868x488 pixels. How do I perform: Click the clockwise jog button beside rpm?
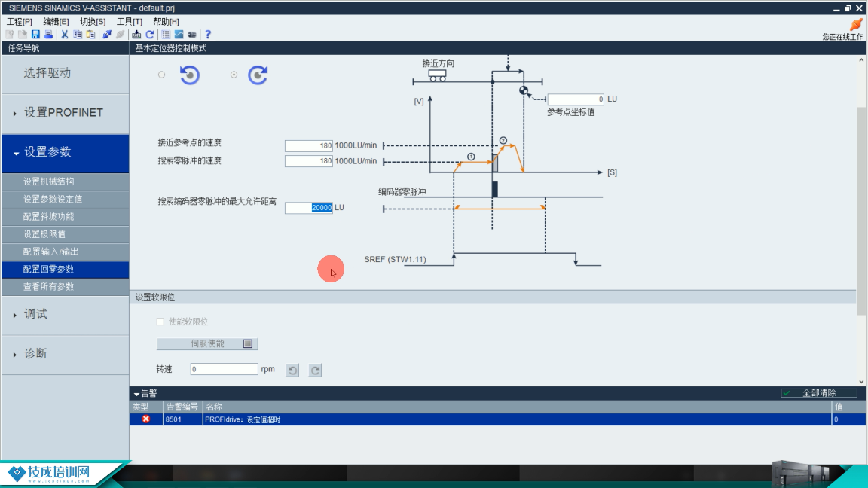point(315,370)
